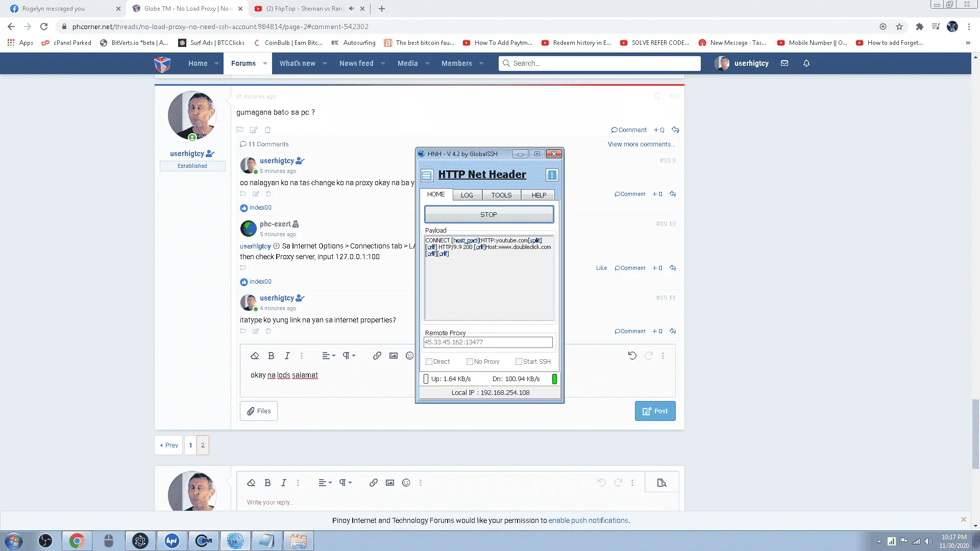Open alignment dropdown in comment editor
980x551 pixels.
click(328, 356)
